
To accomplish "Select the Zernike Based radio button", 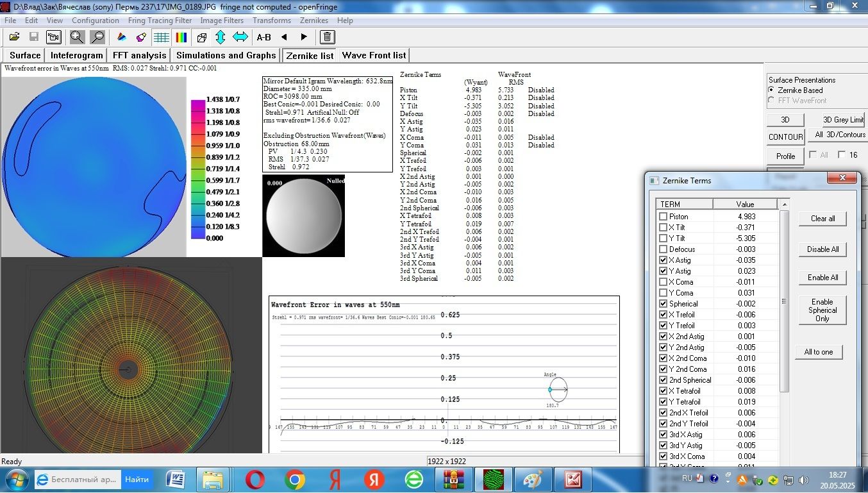I will 772,90.
